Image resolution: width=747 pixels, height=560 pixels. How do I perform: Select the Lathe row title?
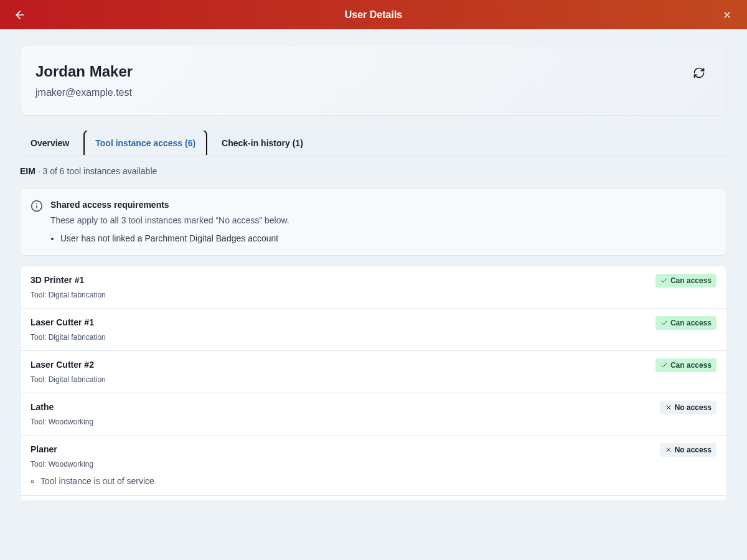coord(42,407)
